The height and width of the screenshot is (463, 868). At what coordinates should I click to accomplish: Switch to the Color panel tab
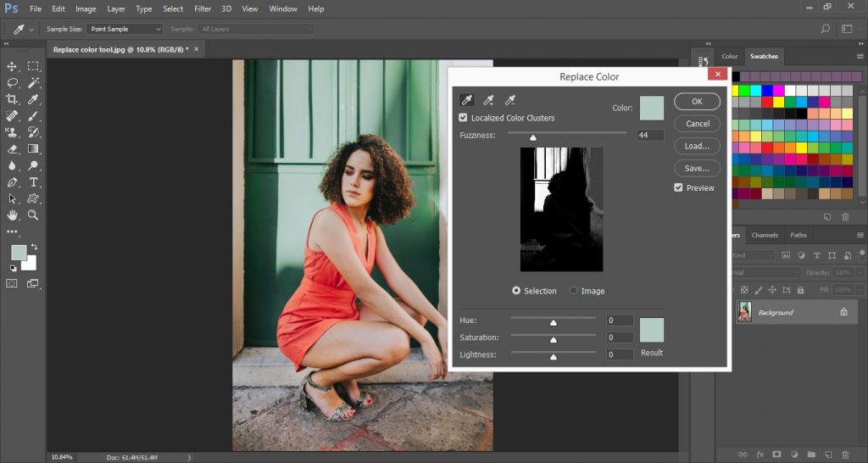pos(729,56)
